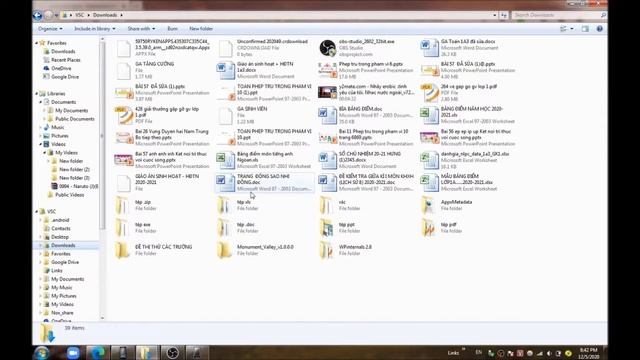Select TRANG ĐÔNG SAO NHI ĐỒNG.doc file

point(264,182)
